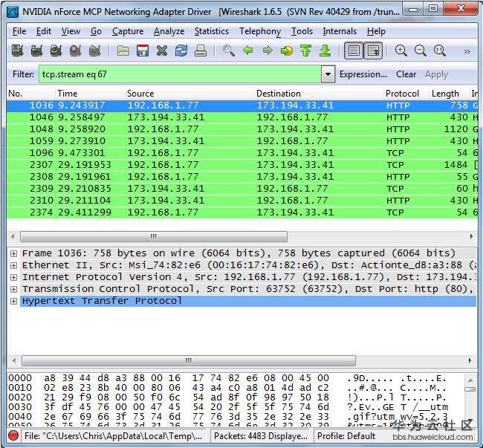
Task: Open a capture file folder icon
Action: point(123,51)
